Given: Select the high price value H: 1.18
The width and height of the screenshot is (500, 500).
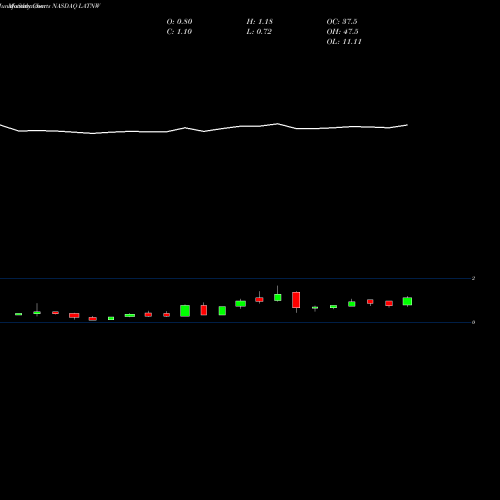Looking at the screenshot, I should (260, 22).
